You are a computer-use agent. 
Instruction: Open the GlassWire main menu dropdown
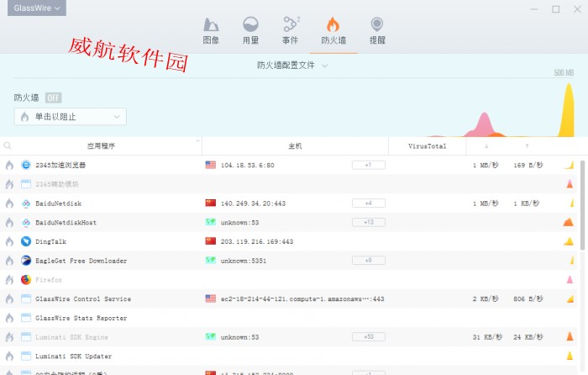[35, 8]
